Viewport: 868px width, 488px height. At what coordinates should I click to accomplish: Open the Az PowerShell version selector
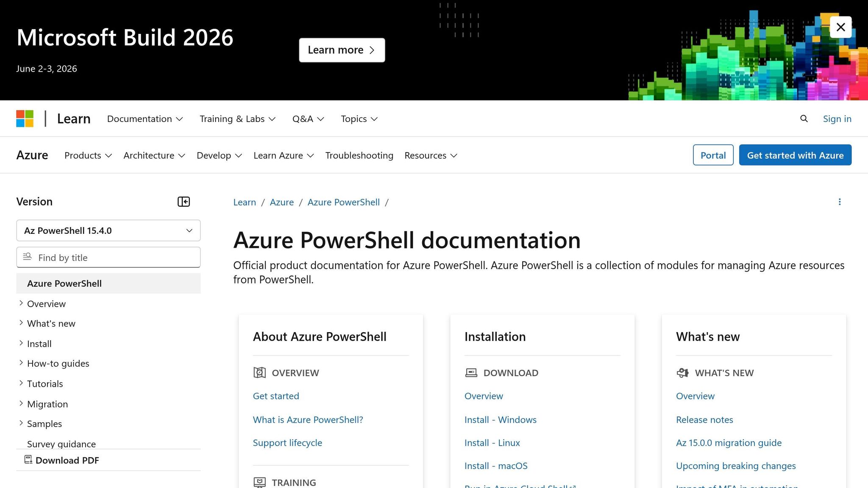[108, 230]
